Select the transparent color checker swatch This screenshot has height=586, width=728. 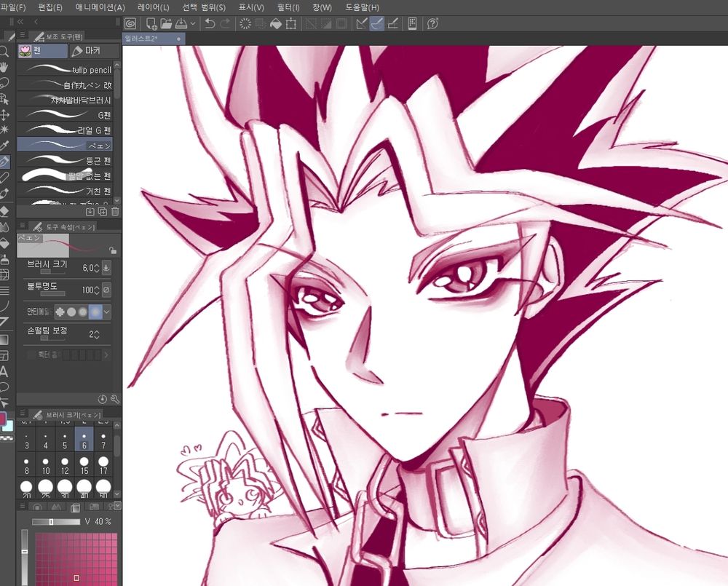click(x=6, y=438)
